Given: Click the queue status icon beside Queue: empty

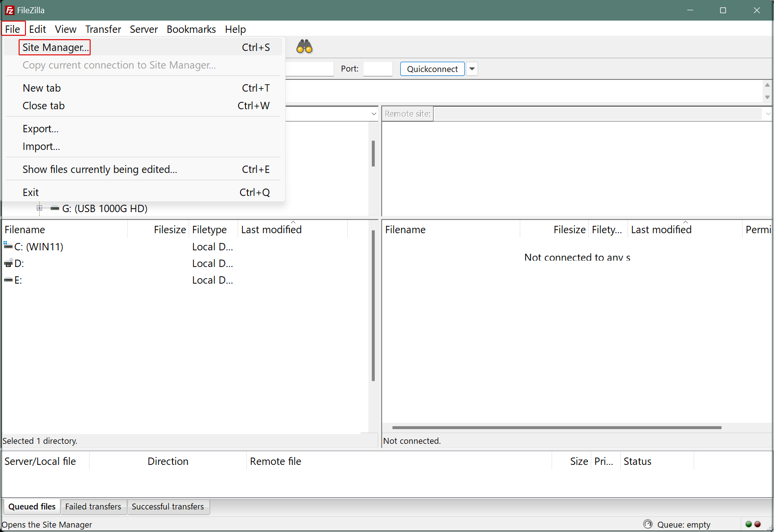Looking at the screenshot, I should [x=648, y=524].
